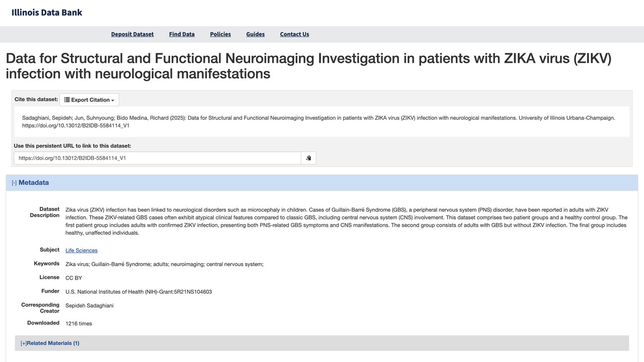Copy the persistent URL with clipboard icon
This screenshot has width=644, height=362.
[x=308, y=158]
